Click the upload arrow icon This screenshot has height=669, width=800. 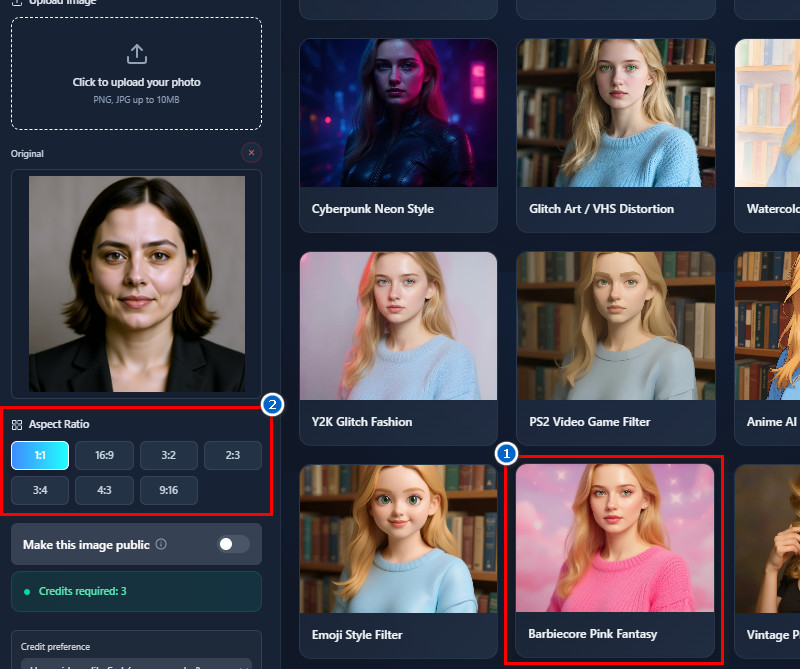click(136, 54)
